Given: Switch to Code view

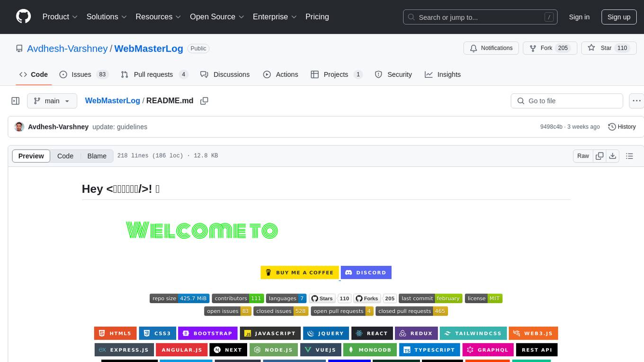Looking at the screenshot, I should pos(65,156).
